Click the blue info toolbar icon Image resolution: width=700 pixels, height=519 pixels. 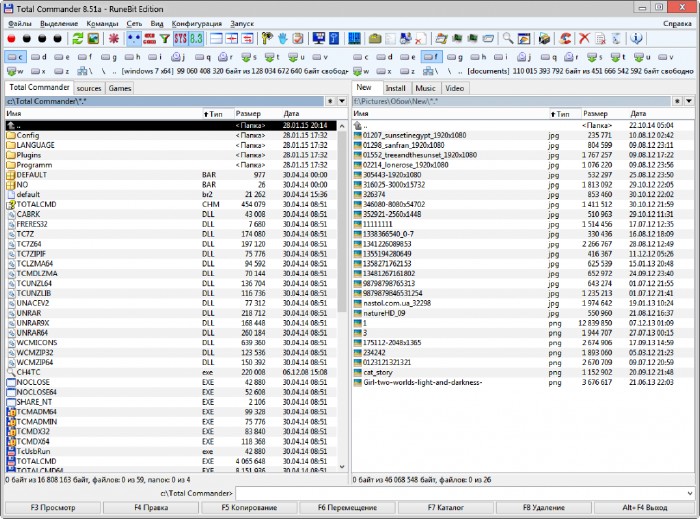tap(636, 39)
